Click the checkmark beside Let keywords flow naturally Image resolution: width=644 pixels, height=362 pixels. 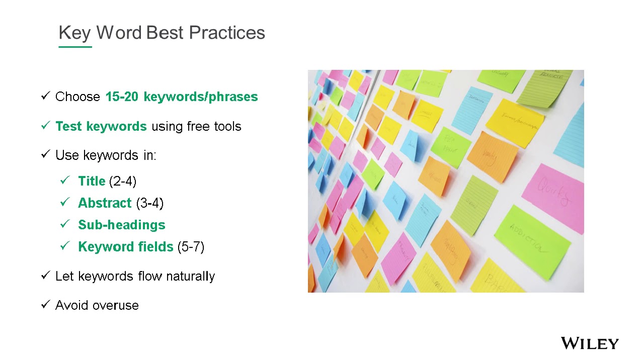point(45,276)
